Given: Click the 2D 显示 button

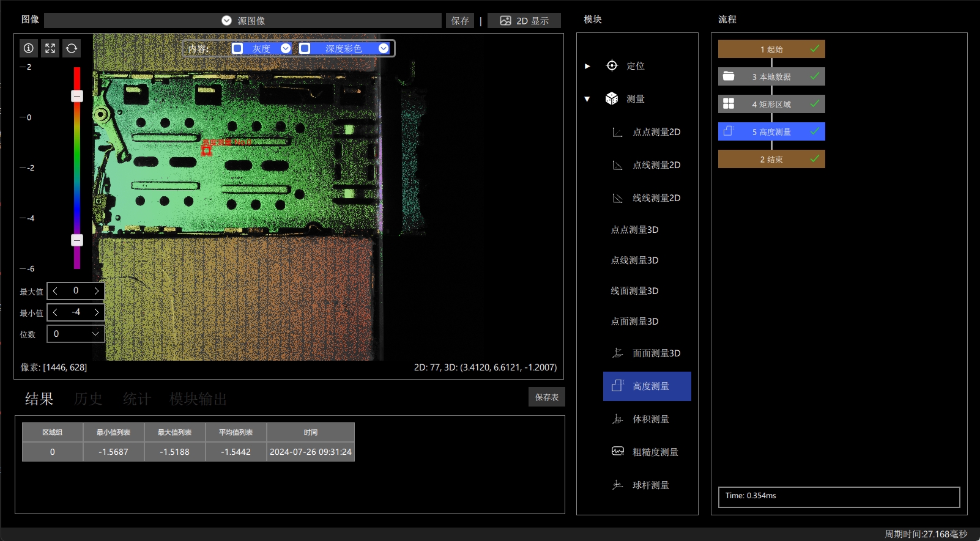Looking at the screenshot, I should [524, 21].
